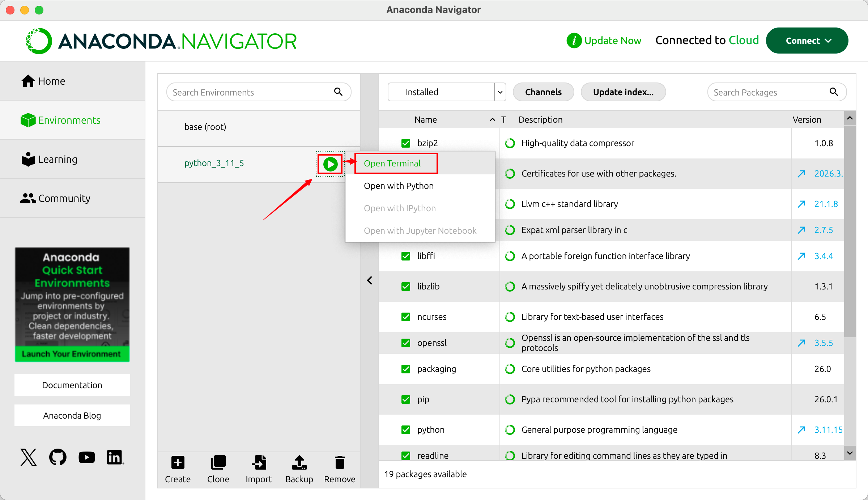
Task: Click the Search Packages field
Action: 777,92
